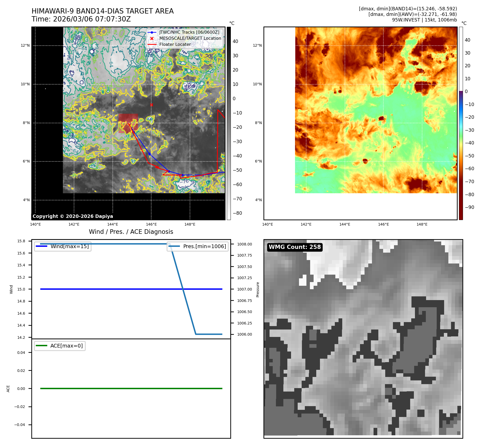
Task: Click the dark red spot near 146°E 8°N
Action: click(382, 118)
